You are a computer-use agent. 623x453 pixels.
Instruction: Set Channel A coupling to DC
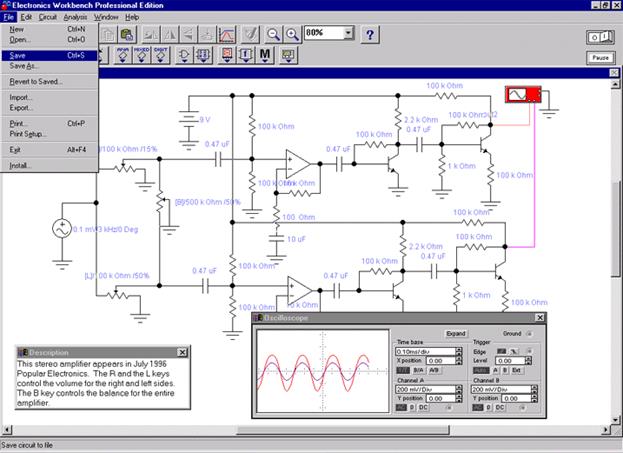pyautogui.click(x=424, y=408)
